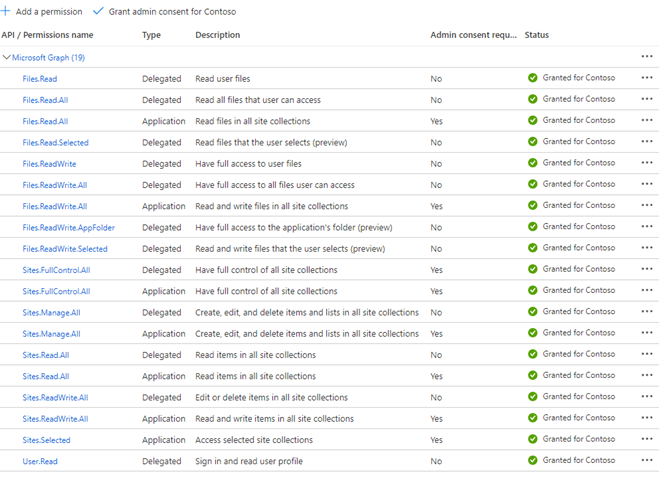Collapse the Microsoft Graph (19) group chevron
This screenshot has height=481, width=665.
coord(6,57)
